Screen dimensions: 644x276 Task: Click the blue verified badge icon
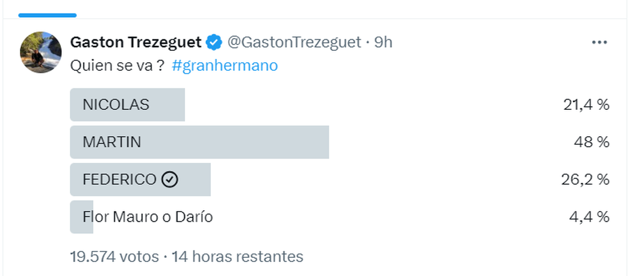pyautogui.click(x=215, y=42)
